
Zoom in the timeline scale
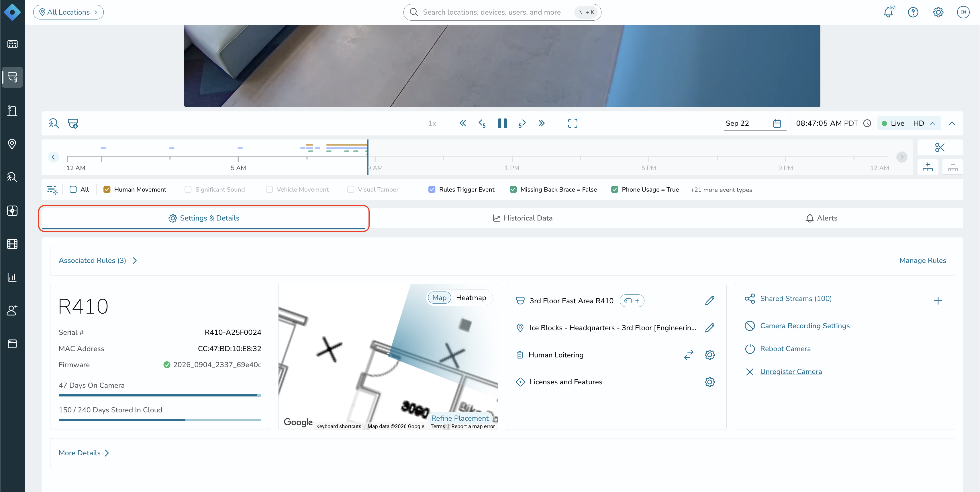pyautogui.click(x=928, y=167)
